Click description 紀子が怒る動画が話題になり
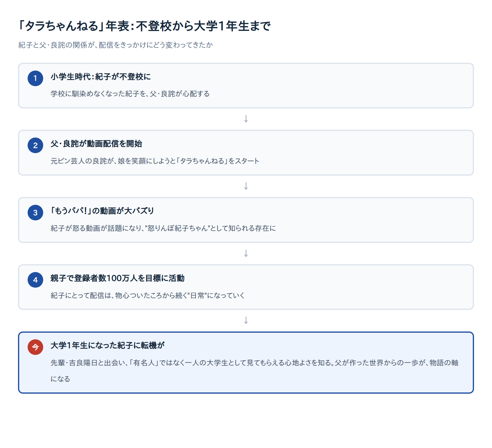492x448 pixels. tap(163, 228)
